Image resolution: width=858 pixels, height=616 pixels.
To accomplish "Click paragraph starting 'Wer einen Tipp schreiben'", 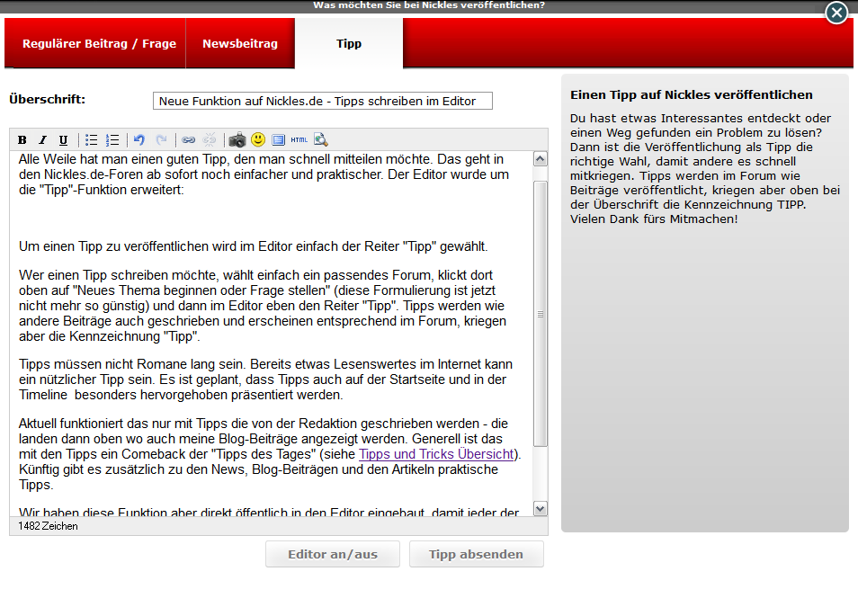I will click(263, 306).
